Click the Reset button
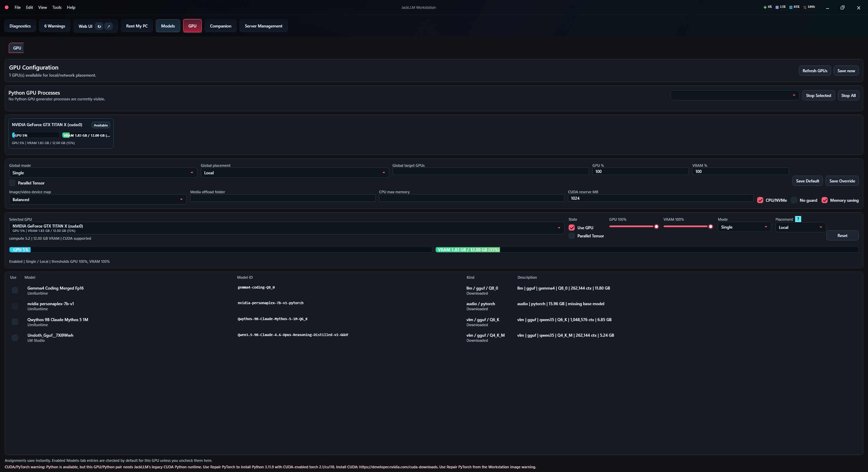Viewport: 868px width, 472px height. click(842, 235)
